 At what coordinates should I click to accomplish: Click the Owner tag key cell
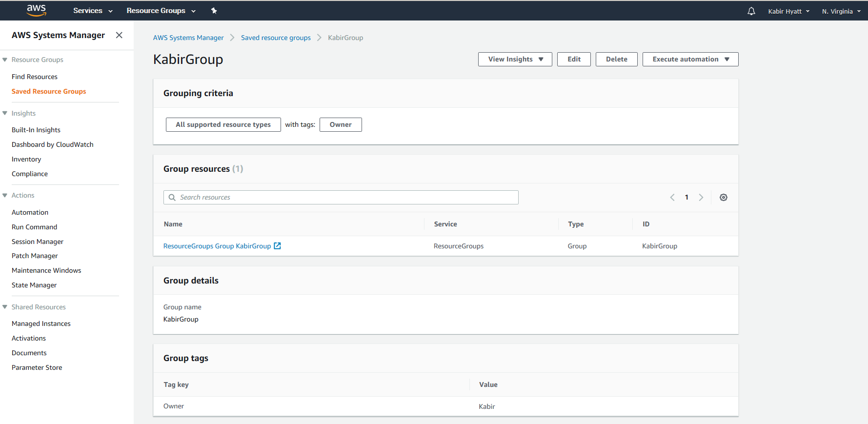click(x=174, y=406)
